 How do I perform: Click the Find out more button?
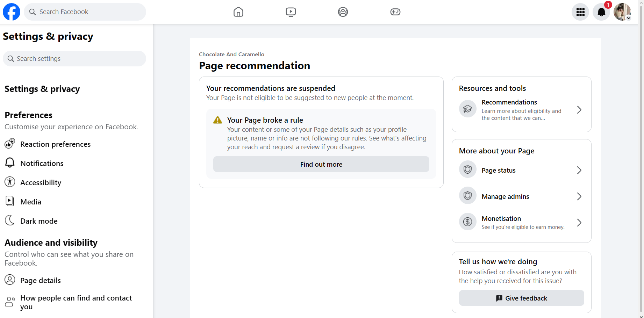[x=321, y=164]
